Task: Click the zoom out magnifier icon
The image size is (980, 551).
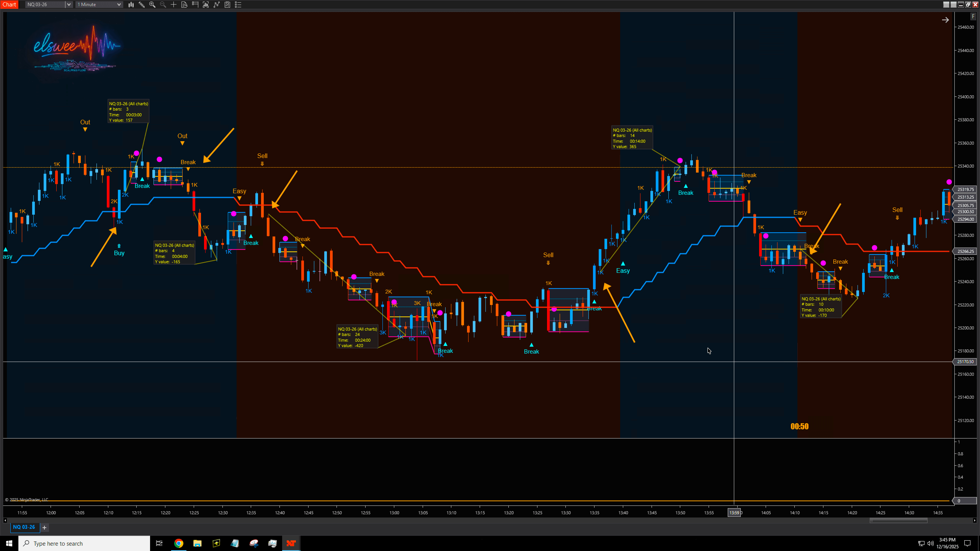Action: pyautogui.click(x=163, y=5)
